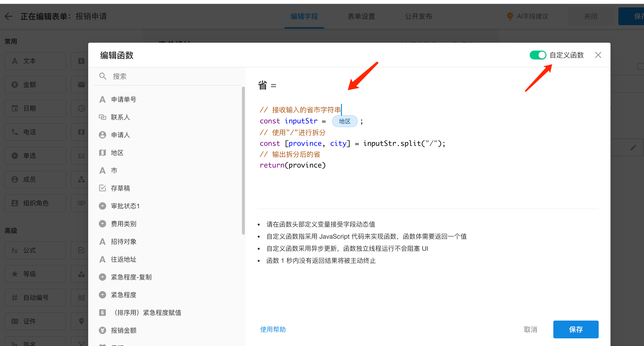Viewport: 644px width, 346px height.
Task: Click the back arrow beside form title
Action: (x=9, y=17)
